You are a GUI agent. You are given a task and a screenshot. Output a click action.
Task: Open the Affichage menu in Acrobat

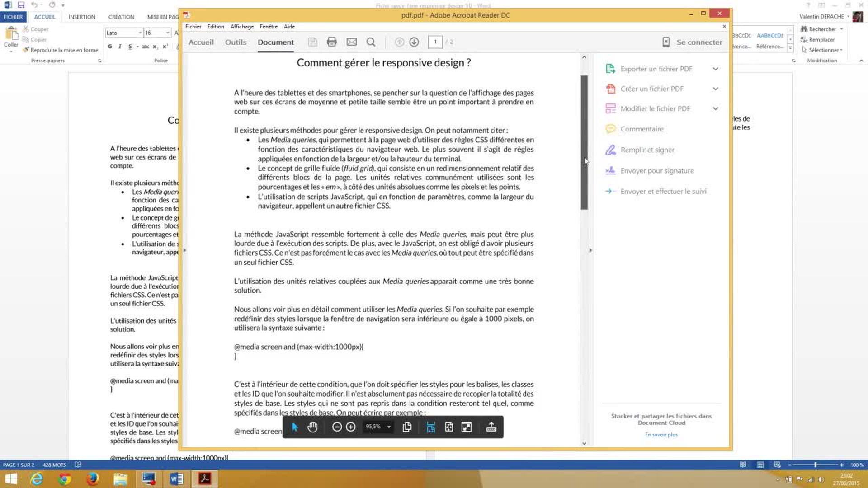pyautogui.click(x=242, y=27)
